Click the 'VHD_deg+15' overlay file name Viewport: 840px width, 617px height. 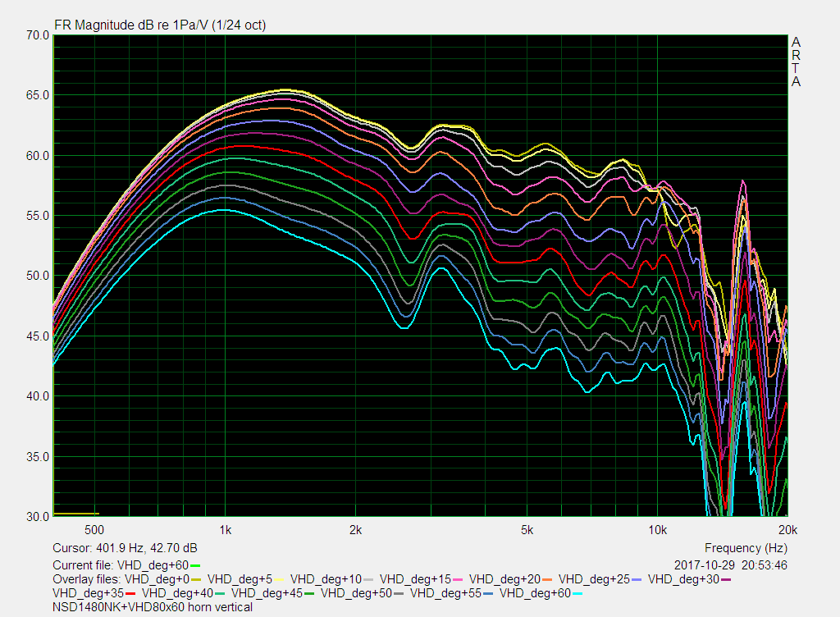[416, 579]
